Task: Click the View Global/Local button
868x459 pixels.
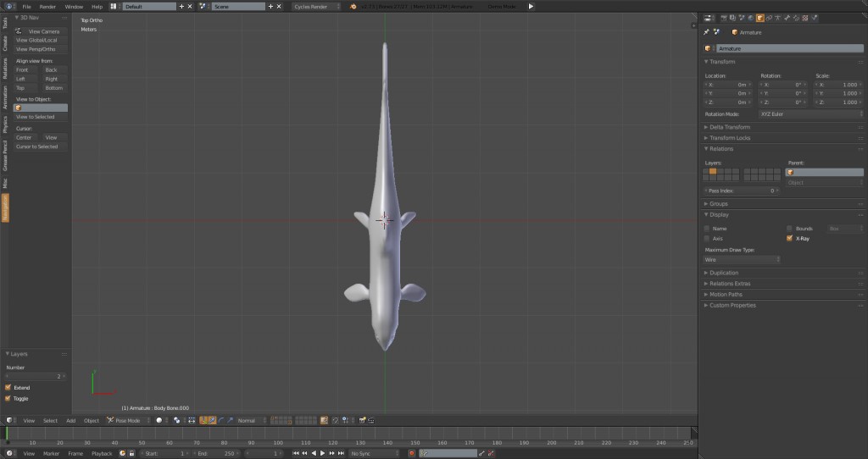Action: pos(41,41)
